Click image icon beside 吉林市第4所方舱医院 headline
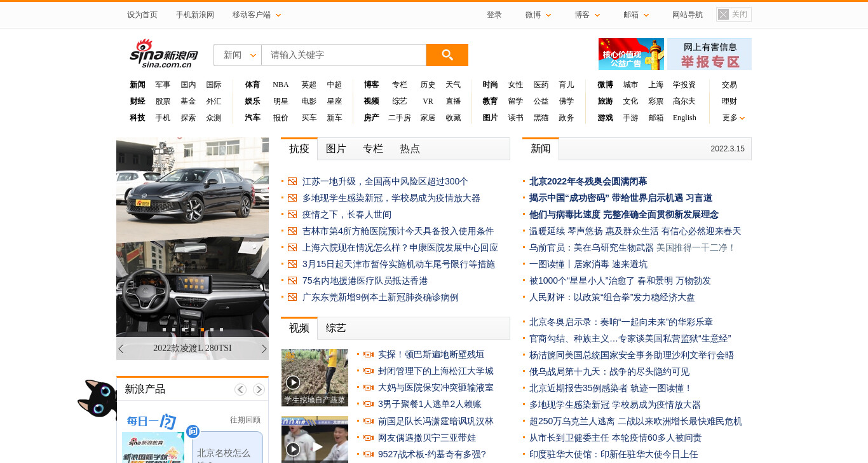Screen dimensions: 868x463 [x=292, y=231]
